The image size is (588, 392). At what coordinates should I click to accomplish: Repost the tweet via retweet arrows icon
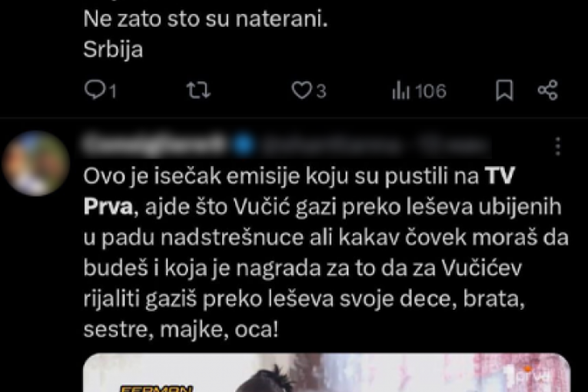[x=199, y=91]
